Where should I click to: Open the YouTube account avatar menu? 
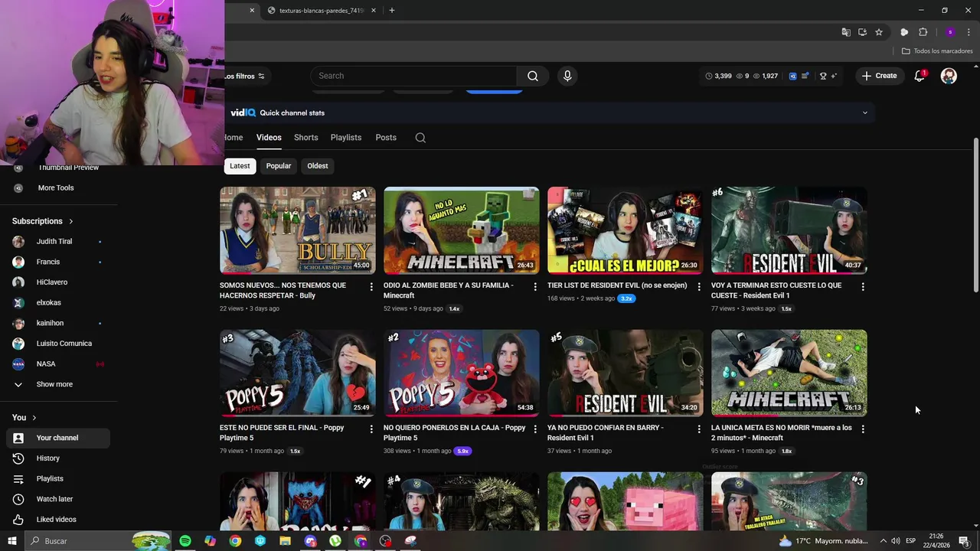[x=949, y=76]
